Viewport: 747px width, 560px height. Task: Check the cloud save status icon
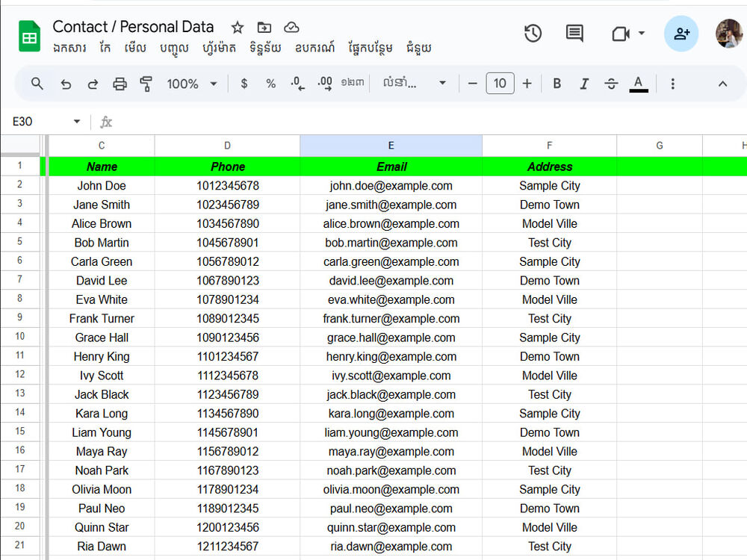tap(291, 28)
